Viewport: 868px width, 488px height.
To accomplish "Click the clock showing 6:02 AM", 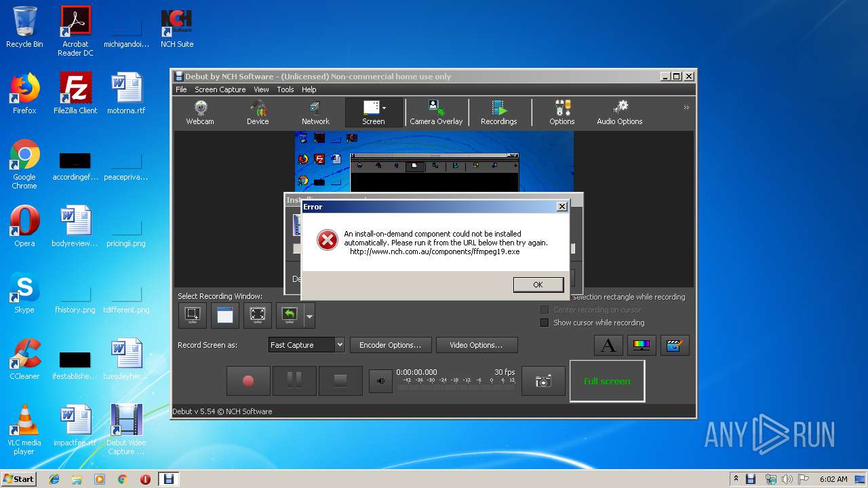I will tap(833, 479).
